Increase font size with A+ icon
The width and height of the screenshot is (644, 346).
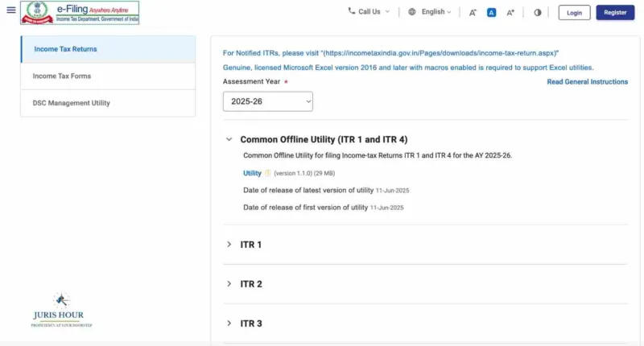pyautogui.click(x=510, y=13)
